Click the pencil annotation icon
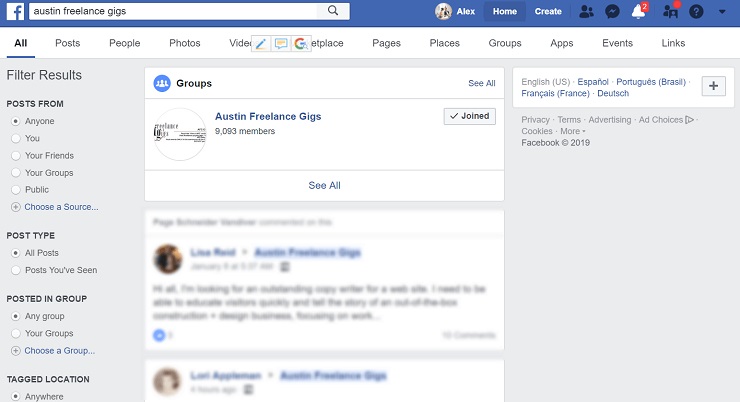Image resolution: width=740 pixels, height=402 pixels. click(261, 44)
